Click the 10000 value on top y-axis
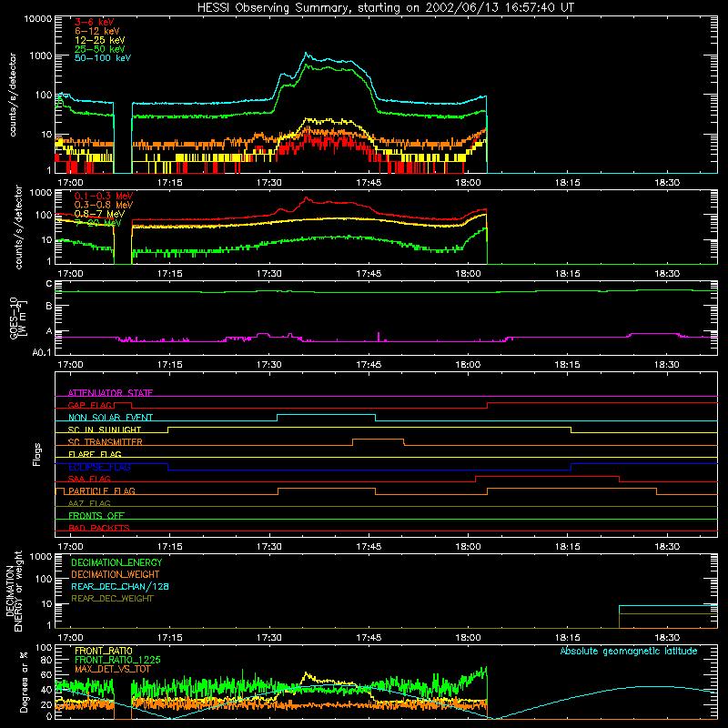The width and height of the screenshot is (728, 728). click(38, 19)
